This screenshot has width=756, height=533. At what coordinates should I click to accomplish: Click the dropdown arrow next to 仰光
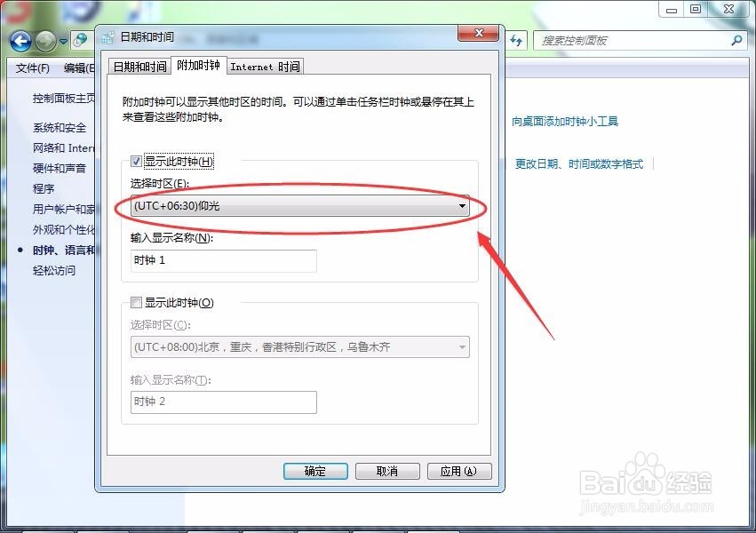pyautogui.click(x=463, y=205)
